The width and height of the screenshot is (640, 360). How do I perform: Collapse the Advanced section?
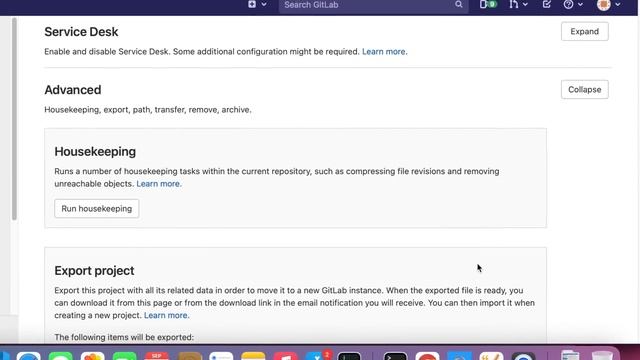[x=584, y=89]
